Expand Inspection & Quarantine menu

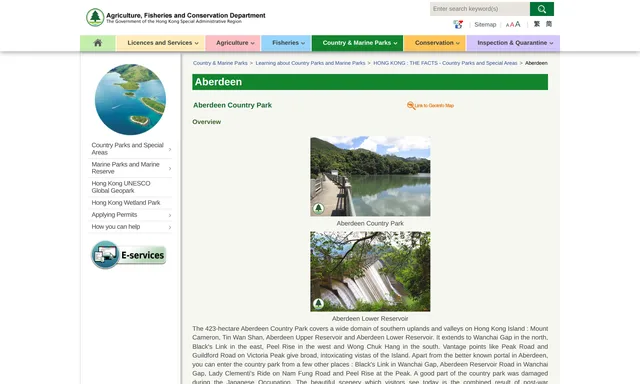[513, 43]
